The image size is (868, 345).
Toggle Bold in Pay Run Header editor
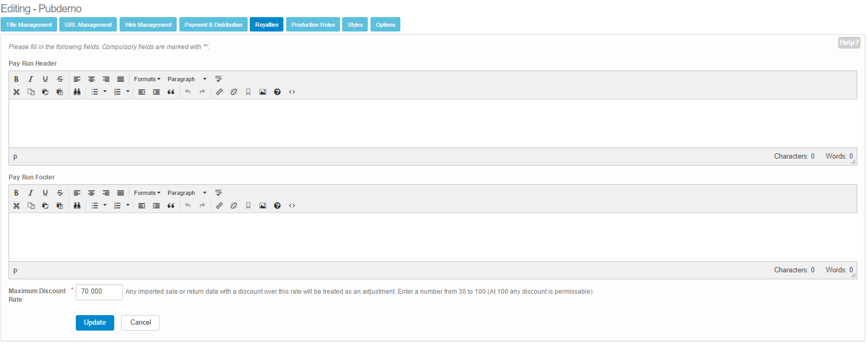tap(17, 79)
